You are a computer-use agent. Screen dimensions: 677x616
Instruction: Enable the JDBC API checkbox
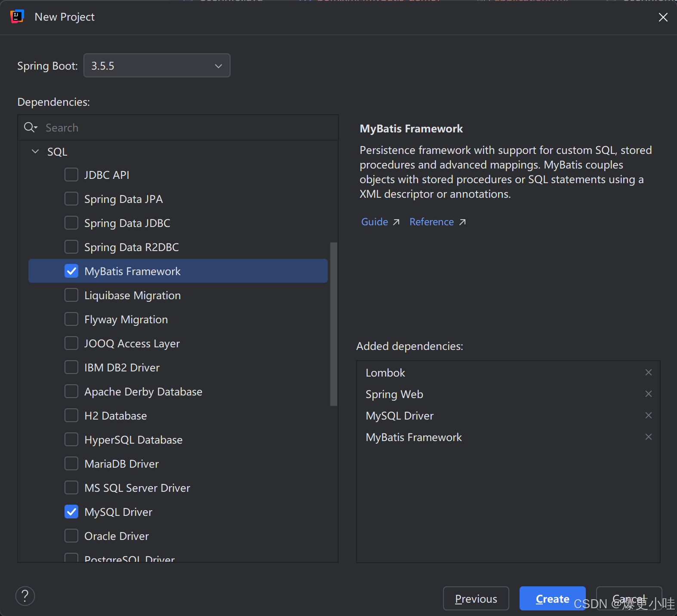click(71, 175)
